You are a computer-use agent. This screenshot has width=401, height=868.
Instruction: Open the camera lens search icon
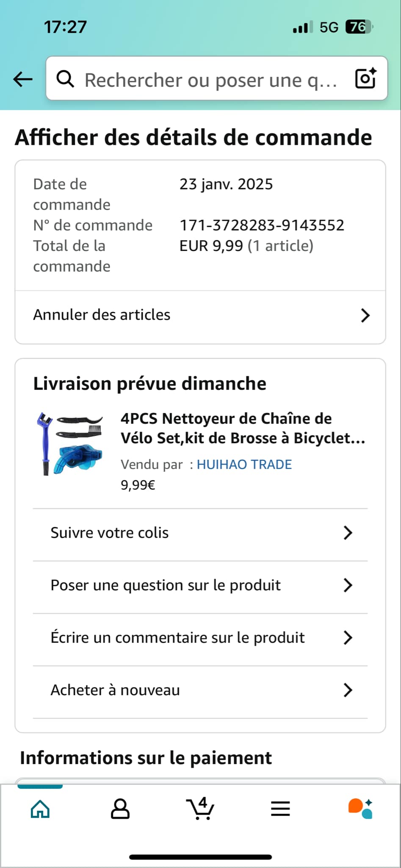click(x=365, y=78)
